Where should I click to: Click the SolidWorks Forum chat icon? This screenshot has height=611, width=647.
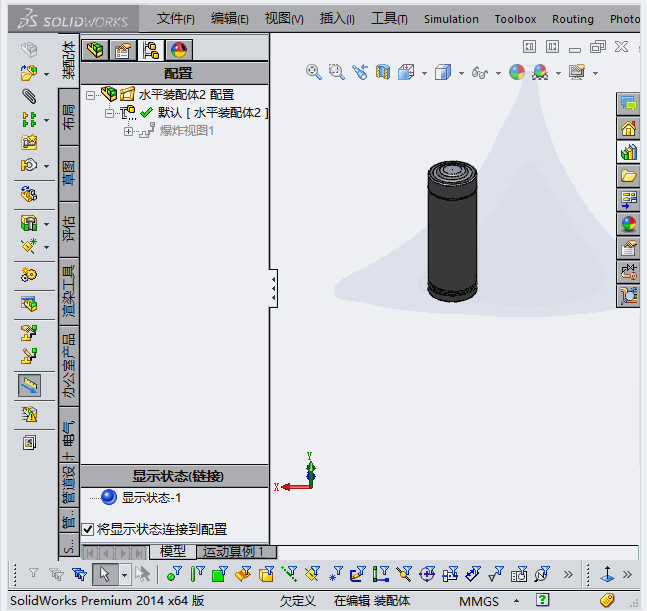point(628,104)
